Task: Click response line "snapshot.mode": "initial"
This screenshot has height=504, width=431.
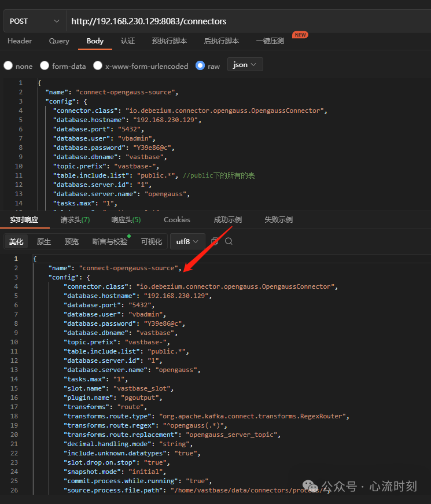Action: [x=115, y=472]
